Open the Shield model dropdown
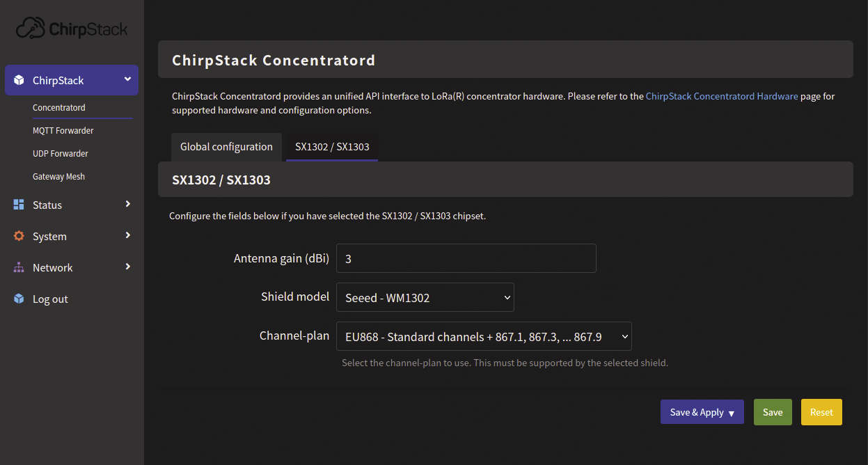This screenshot has width=868, height=465. point(425,297)
